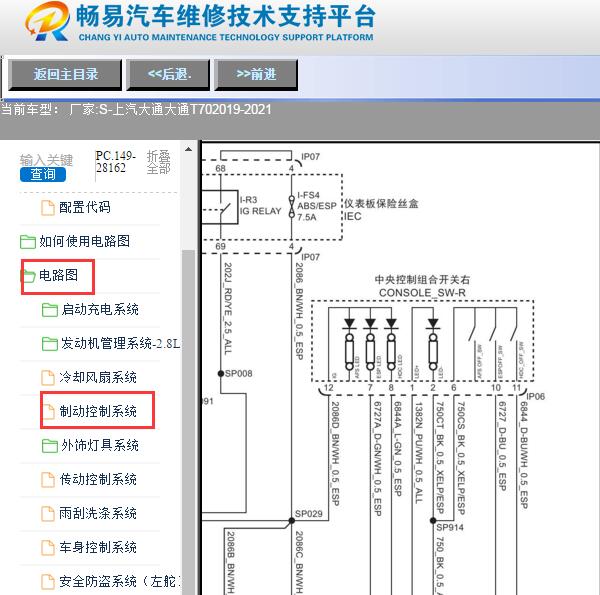Open the 传动控制系统 page
Viewport: 600px width, 595px height.
click(x=98, y=479)
